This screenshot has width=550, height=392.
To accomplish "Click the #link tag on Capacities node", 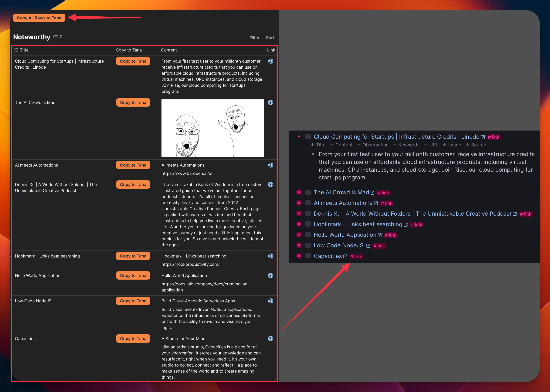I will pos(356,257).
